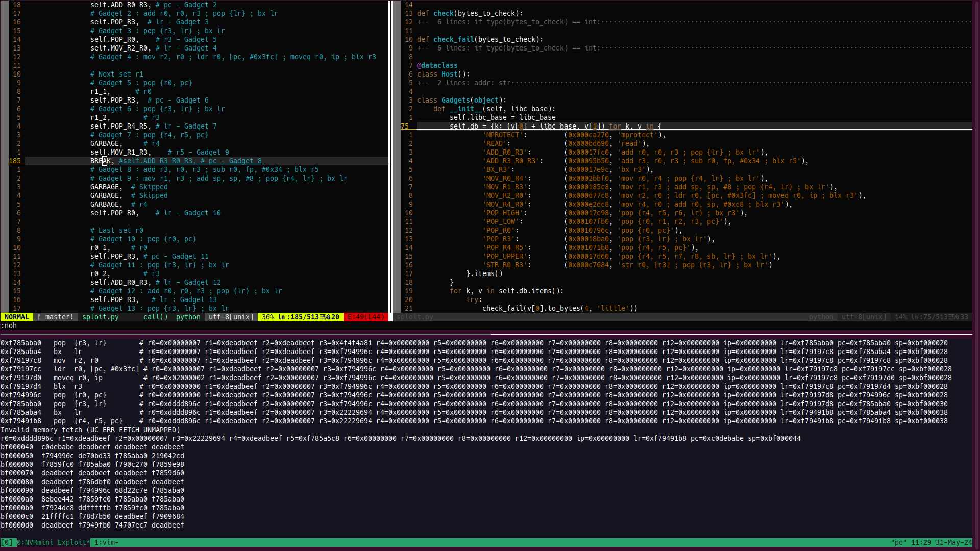The image size is (980, 551).
Task: Click the line 'self.MOV_R2_R0, # lr - Gadget 4'
Action: pyautogui.click(x=154, y=48)
